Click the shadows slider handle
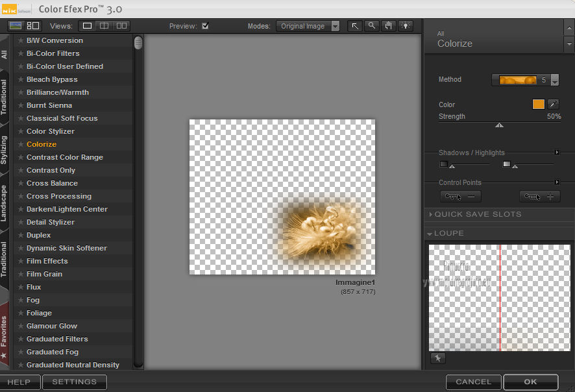Image resolution: width=575 pixels, height=392 pixels. click(452, 167)
